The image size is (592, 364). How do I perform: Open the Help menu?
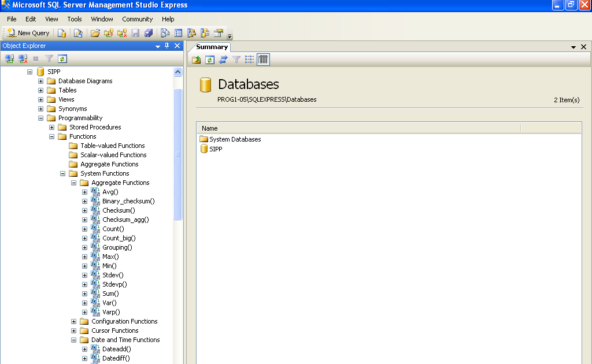(x=168, y=19)
